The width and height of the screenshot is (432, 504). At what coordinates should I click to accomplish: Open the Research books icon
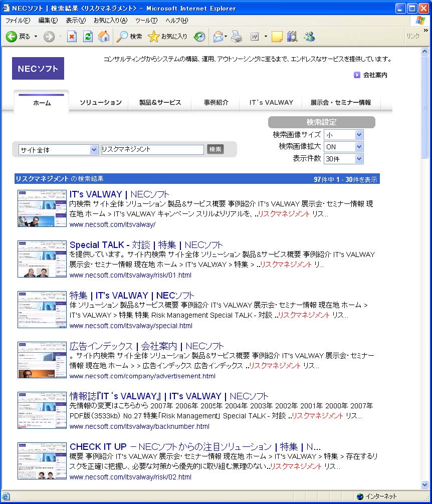pos(293,36)
